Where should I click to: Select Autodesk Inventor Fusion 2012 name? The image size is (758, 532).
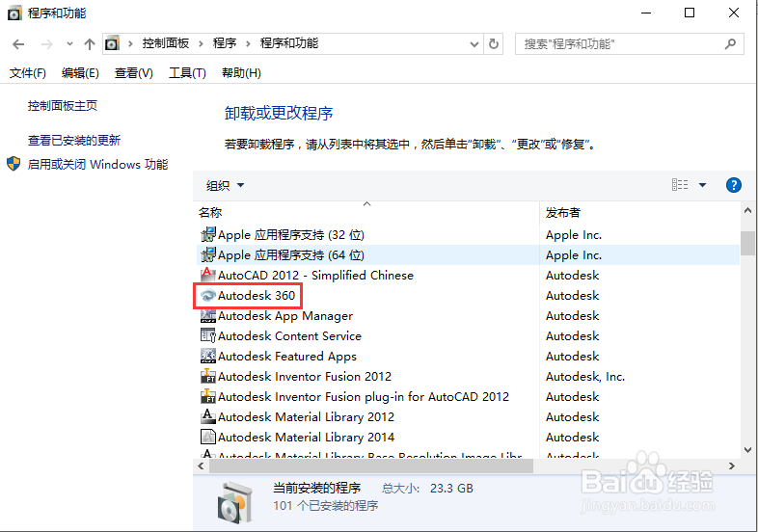(305, 377)
